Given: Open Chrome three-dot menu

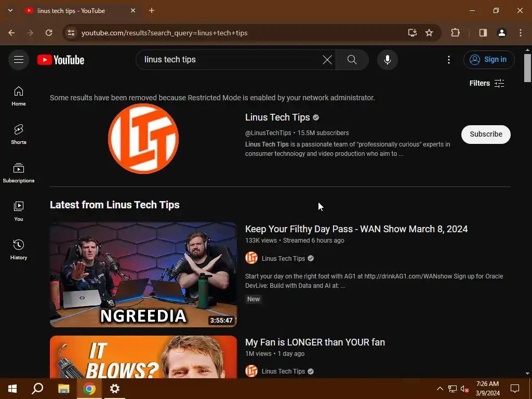Looking at the screenshot, I should (521, 33).
